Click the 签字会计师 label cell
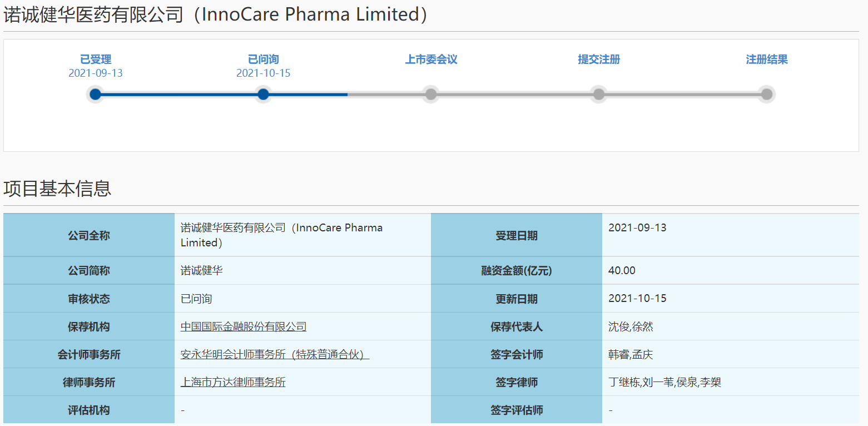The image size is (868, 426). click(517, 354)
